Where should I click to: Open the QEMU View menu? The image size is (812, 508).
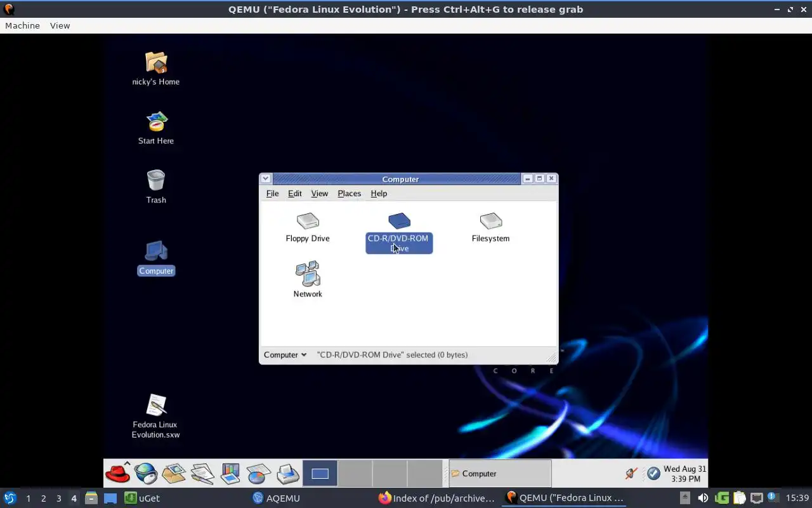point(60,25)
